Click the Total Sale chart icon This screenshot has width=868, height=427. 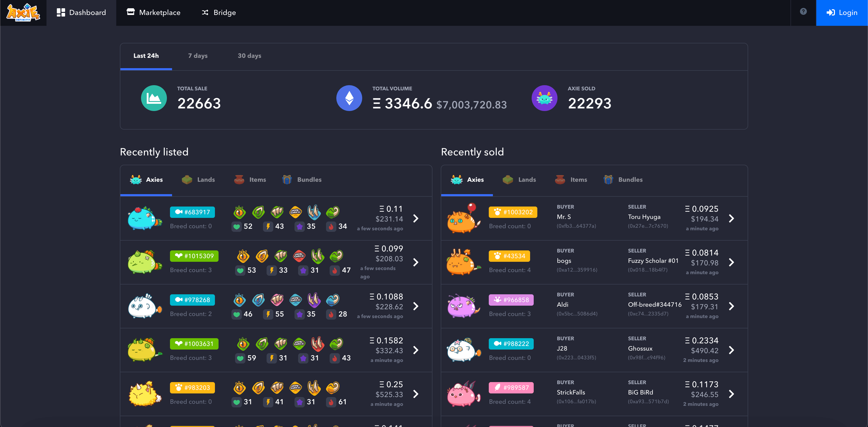tap(154, 98)
